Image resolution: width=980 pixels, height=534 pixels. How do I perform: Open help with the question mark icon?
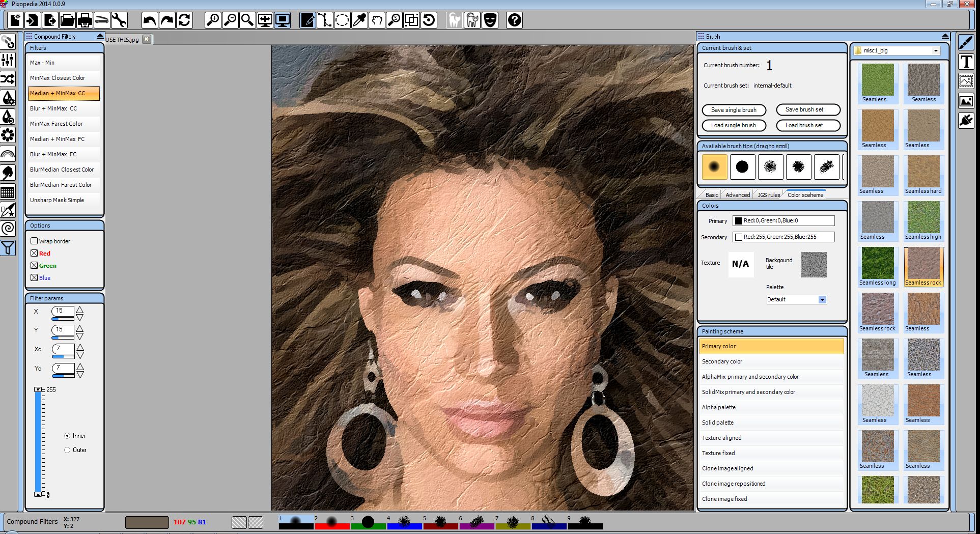point(514,20)
